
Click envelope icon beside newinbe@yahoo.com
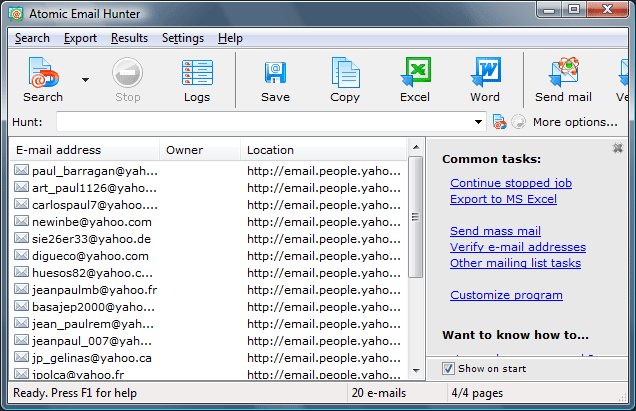click(x=21, y=221)
